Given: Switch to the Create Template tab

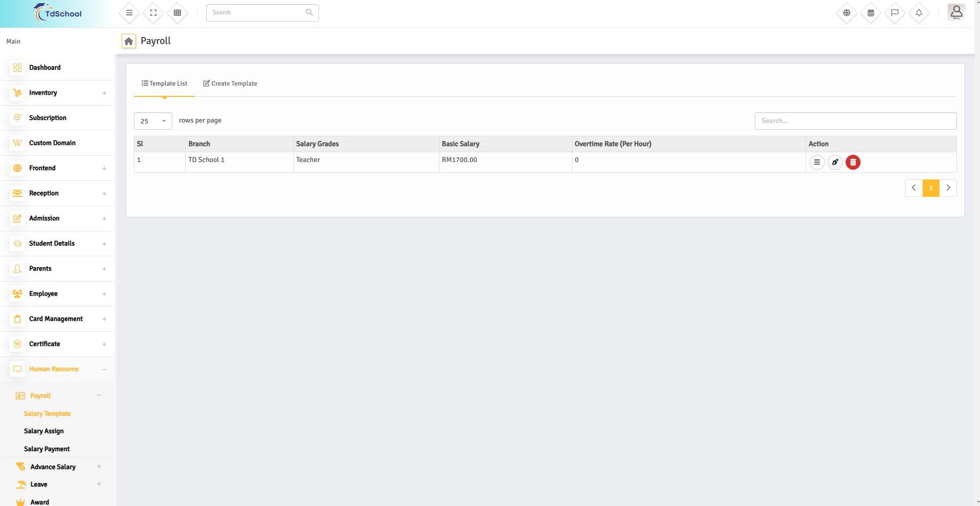Looking at the screenshot, I should tap(230, 84).
